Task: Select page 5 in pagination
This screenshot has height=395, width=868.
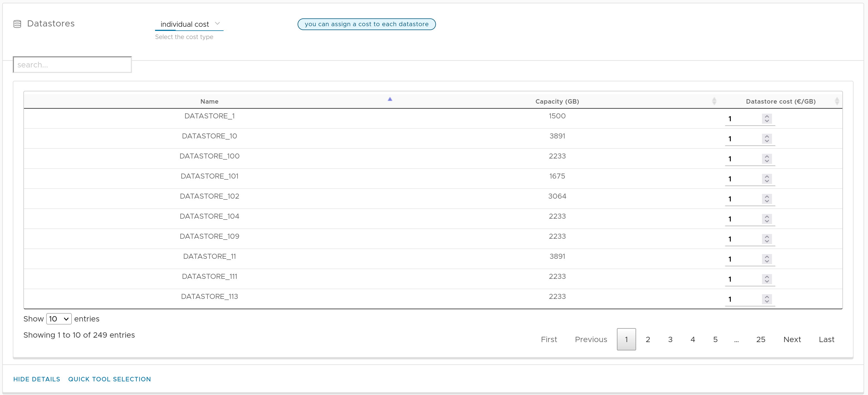Action: [x=715, y=339]
